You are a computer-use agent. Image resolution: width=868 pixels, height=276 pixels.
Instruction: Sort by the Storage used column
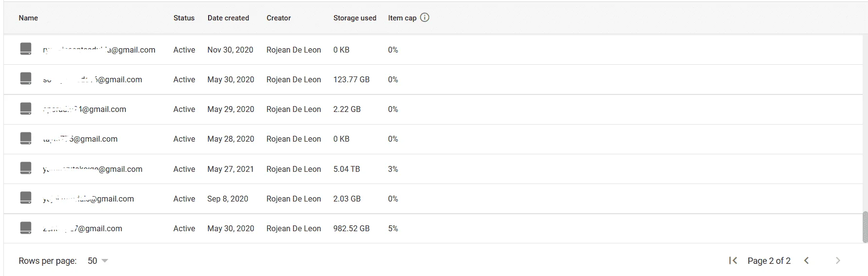click(354, 18)
